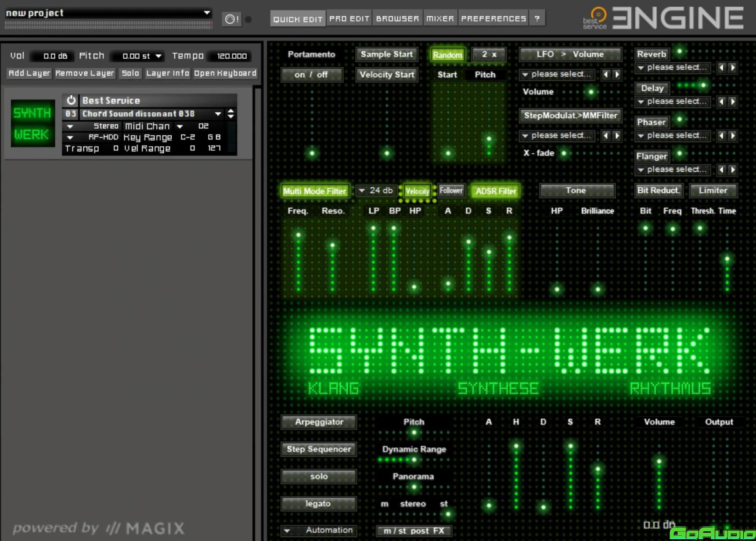Screen dimensions: 756x541
Task: Toggle the Limiter
Action: (713, 191)
